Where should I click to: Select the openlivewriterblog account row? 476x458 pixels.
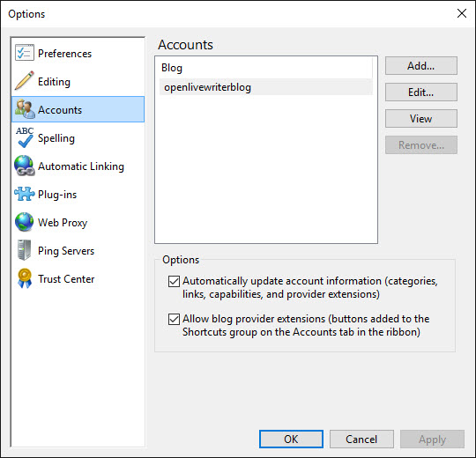pyautogui.click(x=266, y=87)
